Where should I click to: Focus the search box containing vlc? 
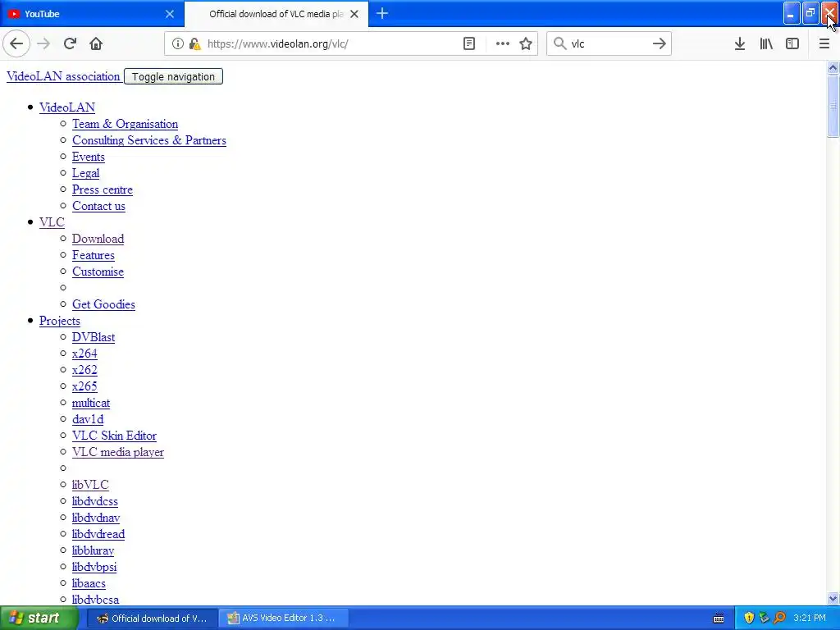[609, 44]
